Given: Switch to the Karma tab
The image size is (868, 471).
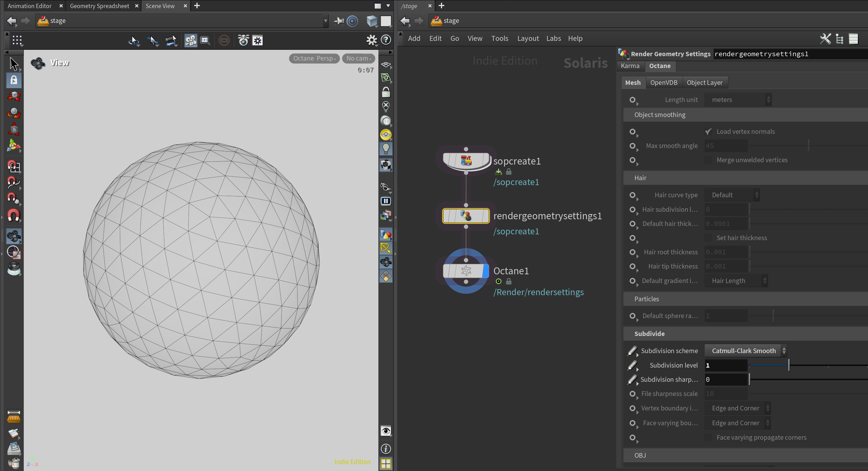Looking at the screenshot, I should 630,66.
